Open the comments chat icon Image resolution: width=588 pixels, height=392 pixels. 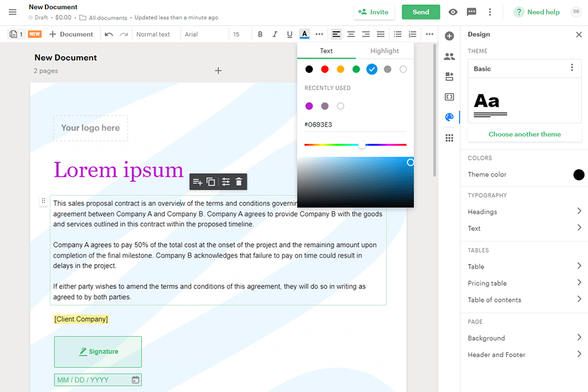pos(471,12)
